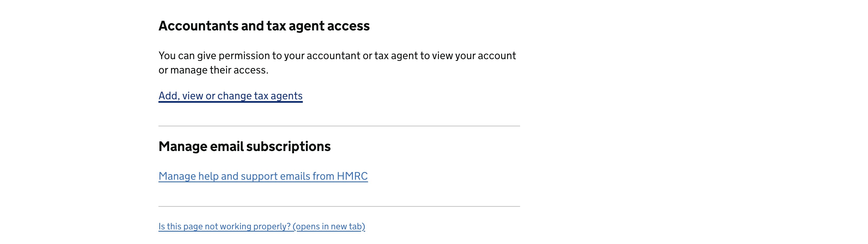Open the Add, view or change tax agents link
Viewport: 868px width, 244px height.
[x=230, y=96]
